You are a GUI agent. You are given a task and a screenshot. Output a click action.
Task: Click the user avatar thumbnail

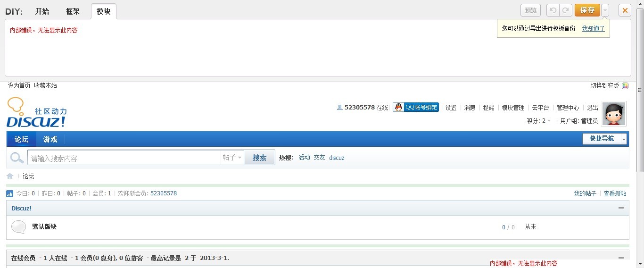614,114
